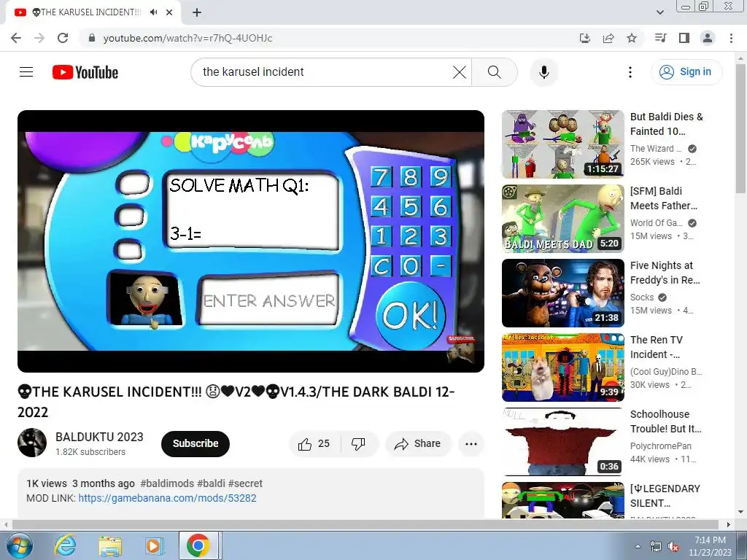Viewport: 747px width, 560px height.
Task: Mute the tab using the speaker icon
Action: [153, 12]
